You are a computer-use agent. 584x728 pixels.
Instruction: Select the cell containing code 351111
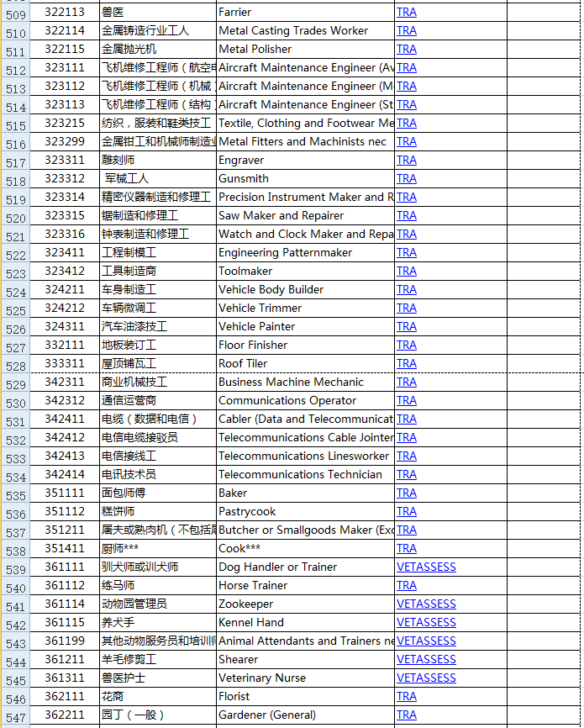65,493
